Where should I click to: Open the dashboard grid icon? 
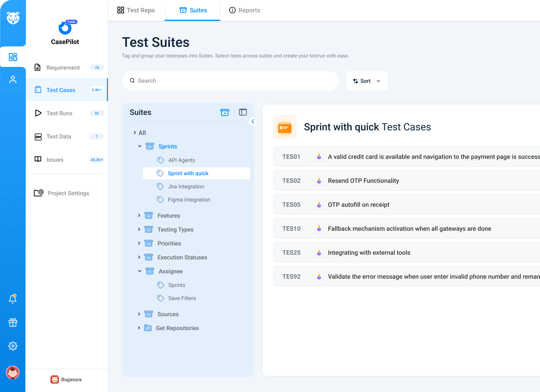pyautogui.click(x=13, y=57)
